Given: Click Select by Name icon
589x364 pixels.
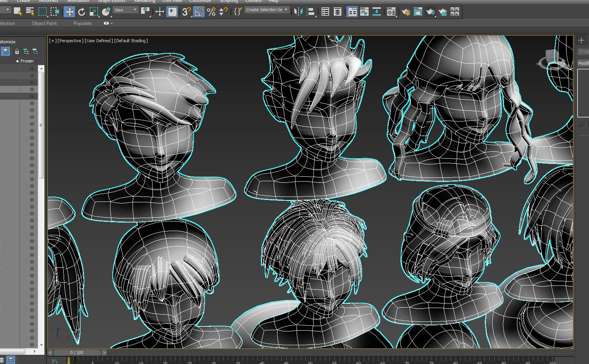Looking at the screenshot, I should (30, 12).
